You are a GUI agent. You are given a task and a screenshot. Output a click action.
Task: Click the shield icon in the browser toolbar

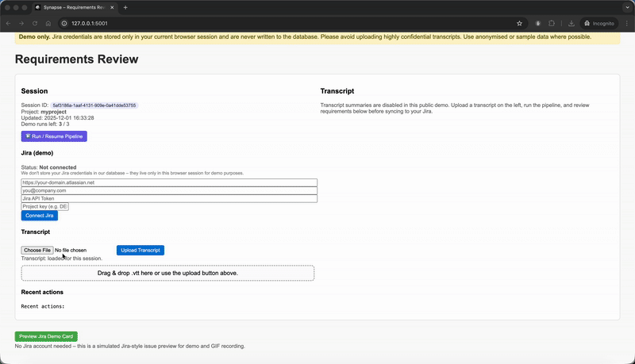coord(538,24)
